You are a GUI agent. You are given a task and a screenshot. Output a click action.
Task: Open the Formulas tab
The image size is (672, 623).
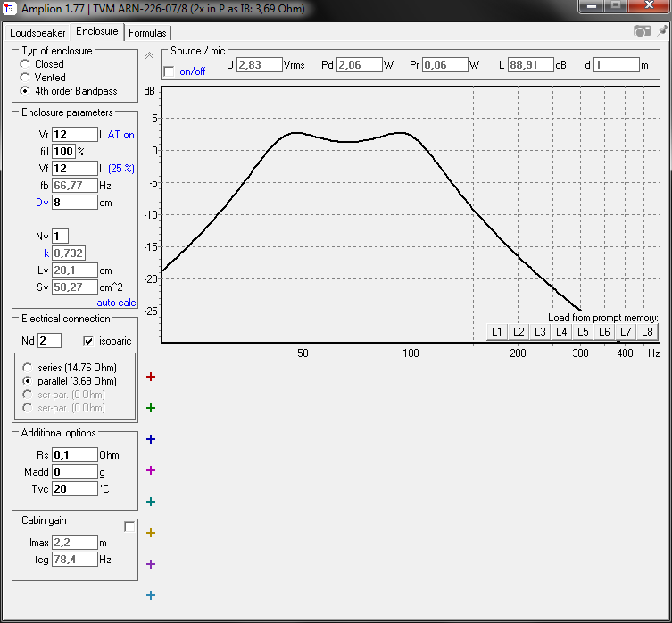coord(147,33)
